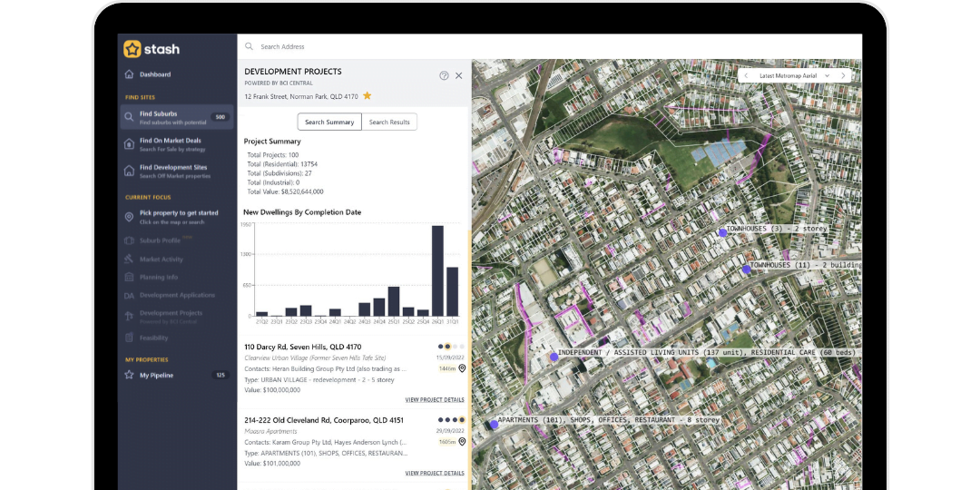Open Development Applications in sidebar
Viewport: 980px width, 490px height.
pyautogui.click(x=177, y=295)
